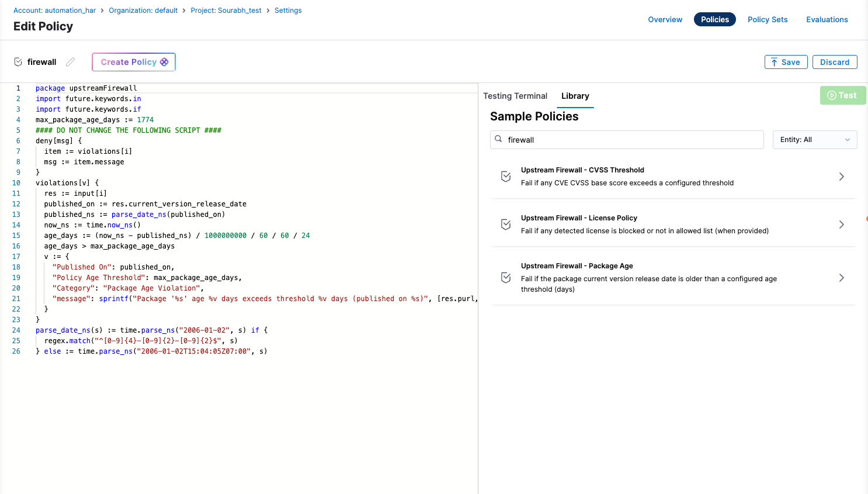The height and width of the screenshot is (494, 868).
Task: Expand the CVSS Threshold policy chevron
Action: (x=841, y=177)
